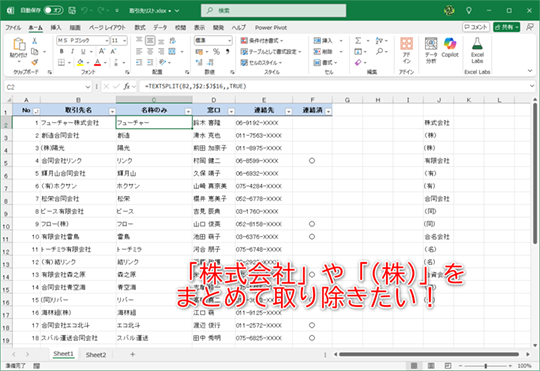The height and width of the screenshot is (371, 540).
Task: Toggle the AutoSave switch
Action: pos(54,10)
